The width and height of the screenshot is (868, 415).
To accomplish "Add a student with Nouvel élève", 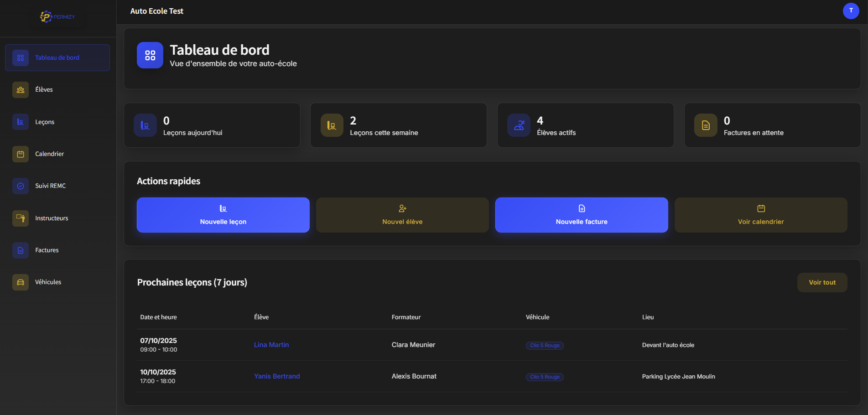I will pos(402,215).
